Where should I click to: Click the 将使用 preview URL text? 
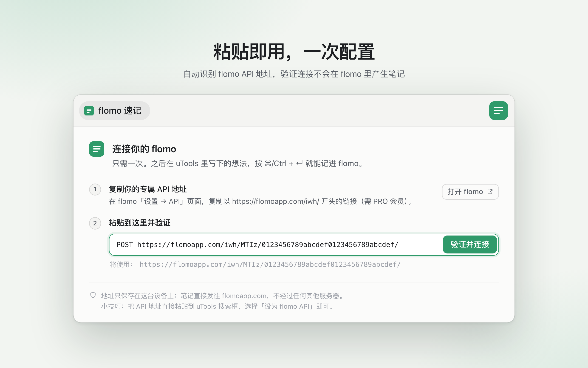[270, 264]
